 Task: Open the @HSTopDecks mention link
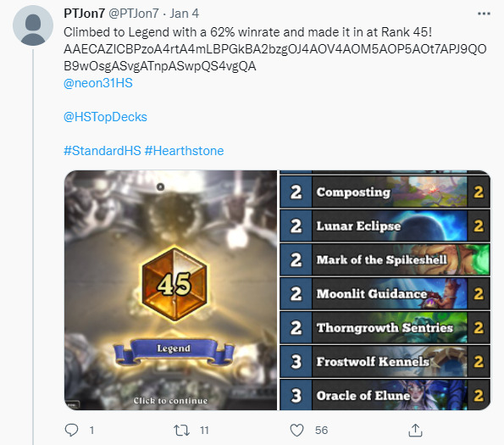tap(105, 117)
